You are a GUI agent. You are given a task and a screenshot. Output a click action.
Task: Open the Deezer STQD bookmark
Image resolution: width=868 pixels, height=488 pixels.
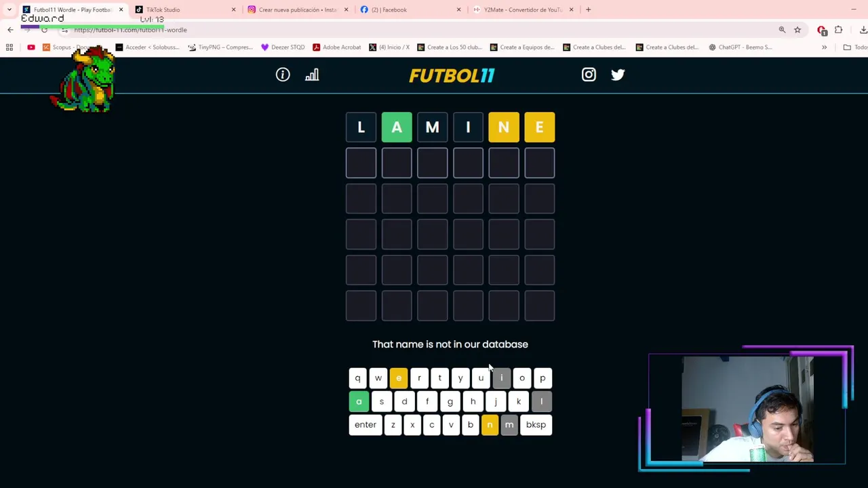[283, 47]
